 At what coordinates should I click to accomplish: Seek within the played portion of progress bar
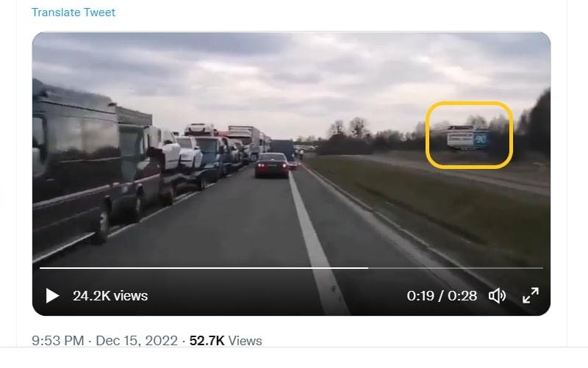point(204,268)
